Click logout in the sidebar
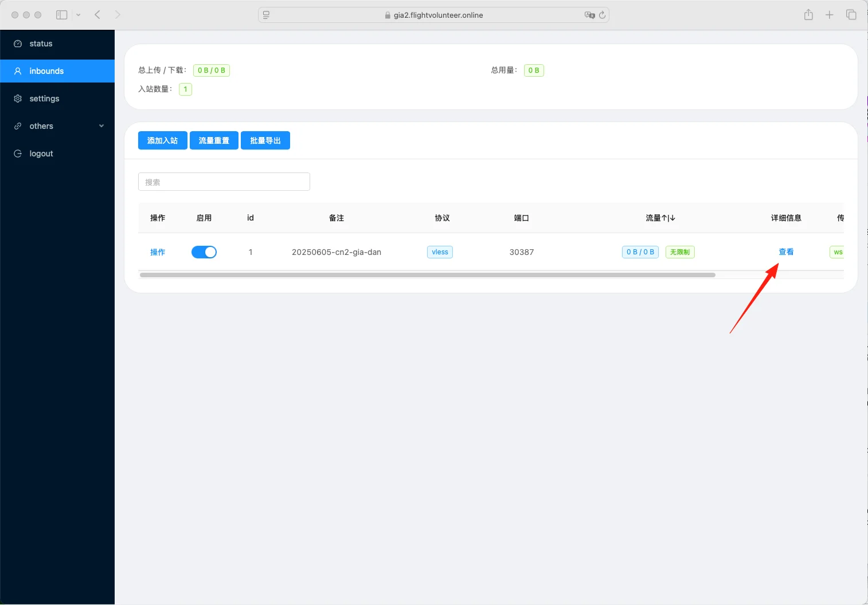 pos(57,154)
